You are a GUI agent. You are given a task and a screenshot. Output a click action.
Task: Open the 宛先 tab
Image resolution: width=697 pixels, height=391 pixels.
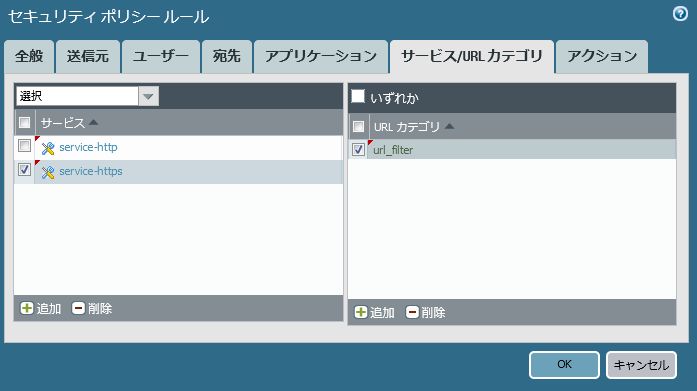(x=227, y=56)
